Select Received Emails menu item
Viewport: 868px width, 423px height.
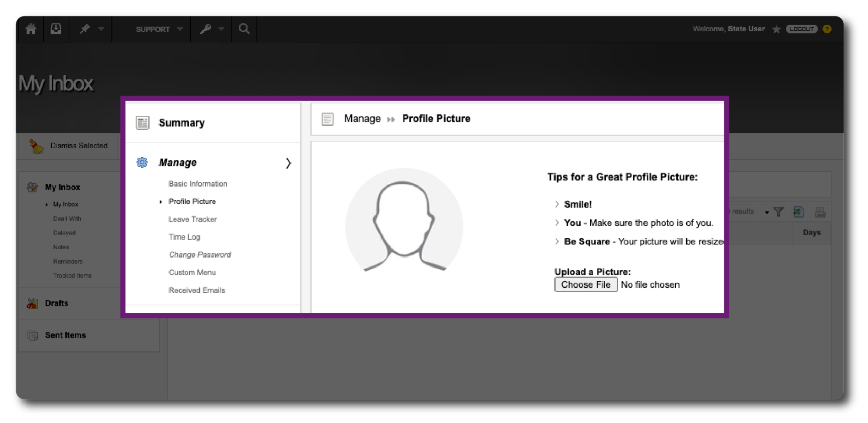pyautogui.click(x=197, y=290)
